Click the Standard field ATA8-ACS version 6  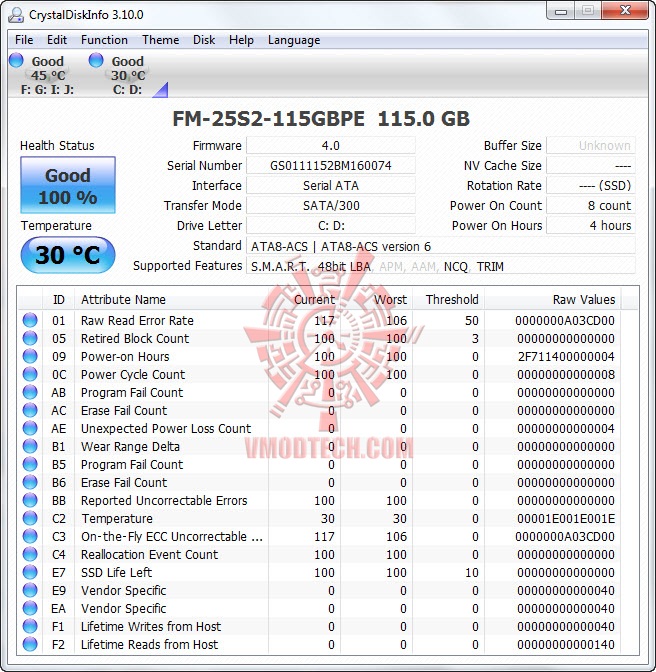coord(441,246)
